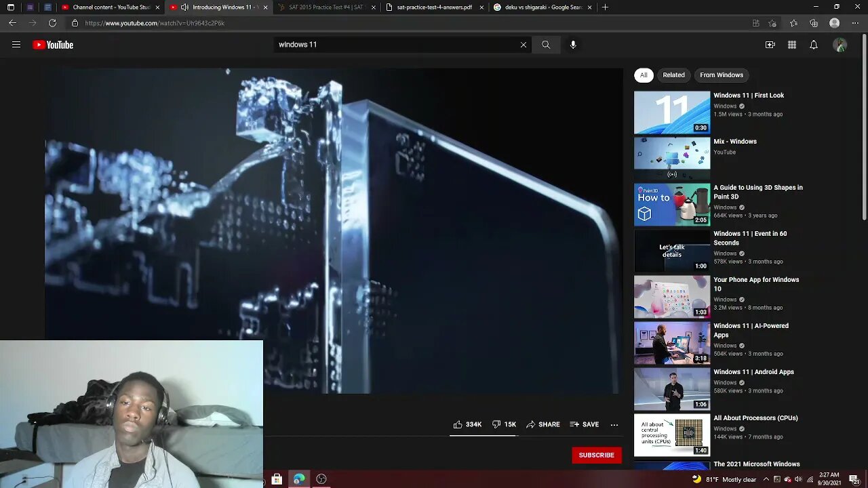Close the deku vs shigaraki tab

(589, 7)
